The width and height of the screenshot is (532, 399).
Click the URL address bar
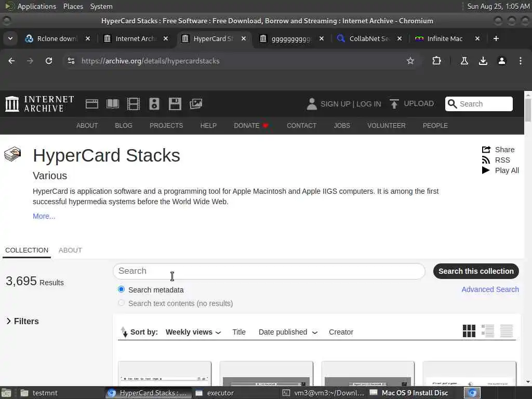[237, 61]
